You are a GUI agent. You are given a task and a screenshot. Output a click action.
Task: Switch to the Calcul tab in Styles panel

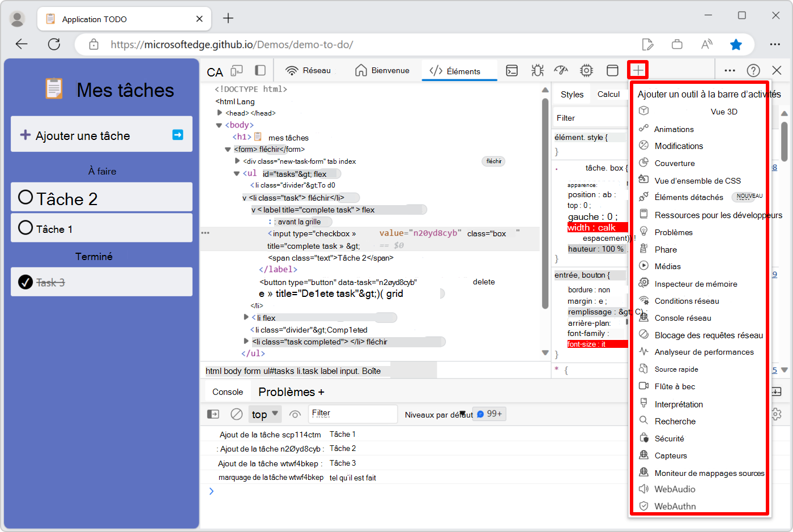click(x=609, y=94)
